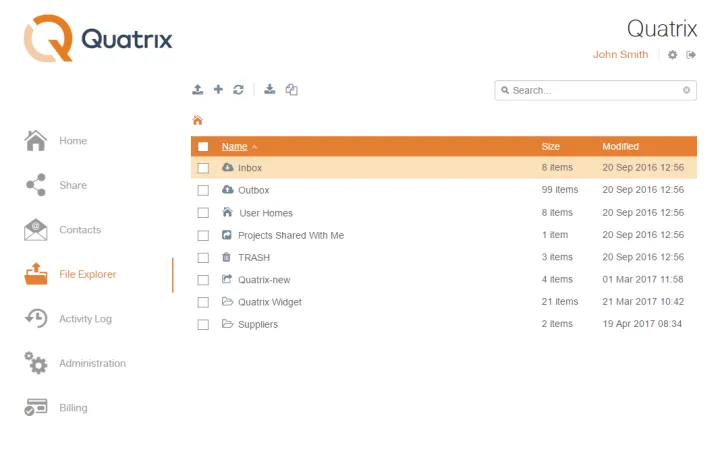720x474 pixels.
Task: Clear the search field with the circle icon
Action: point(686,90)
